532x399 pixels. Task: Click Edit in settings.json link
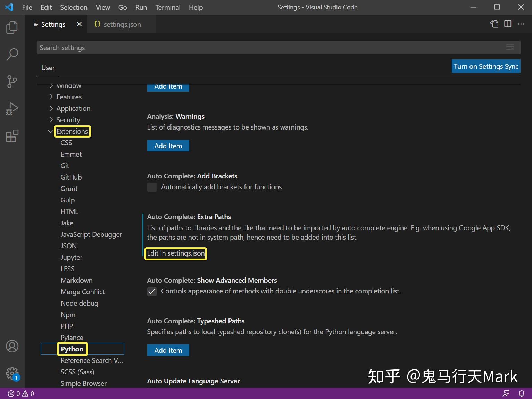click(x=175, y=253)
